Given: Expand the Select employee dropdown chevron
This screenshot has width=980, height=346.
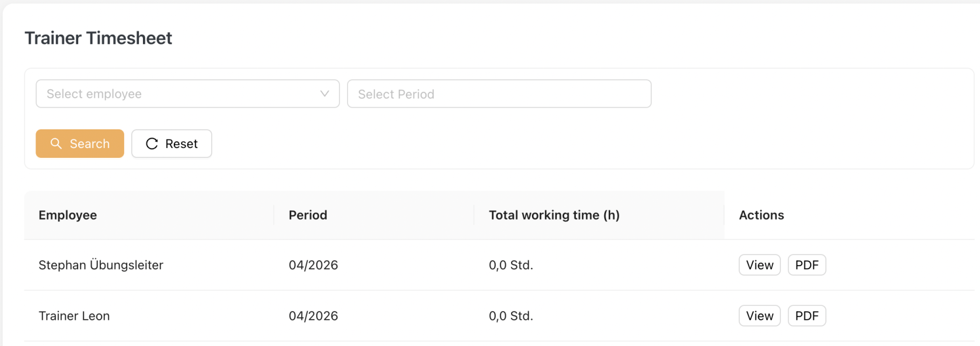Looking at the screenshot, I should [325, 94].
